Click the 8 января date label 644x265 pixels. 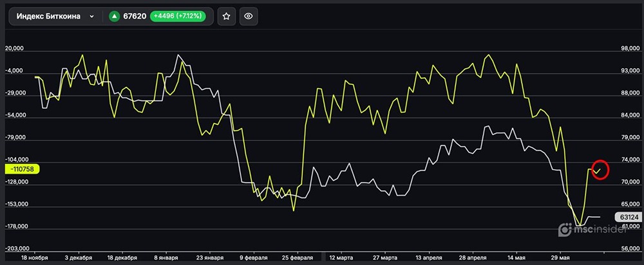click(166, 258)
